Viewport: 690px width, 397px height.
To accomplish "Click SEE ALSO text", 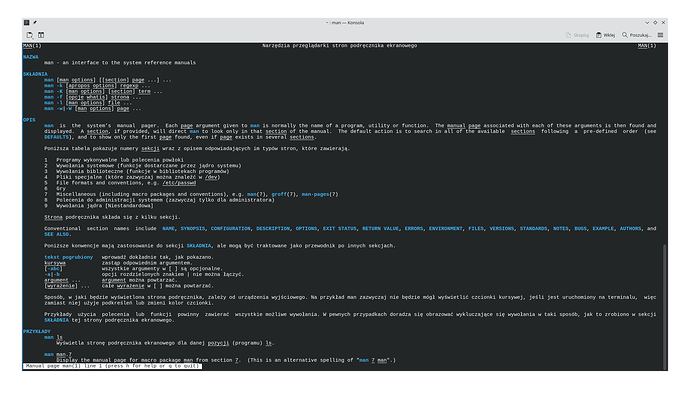I will click(57, 235).
